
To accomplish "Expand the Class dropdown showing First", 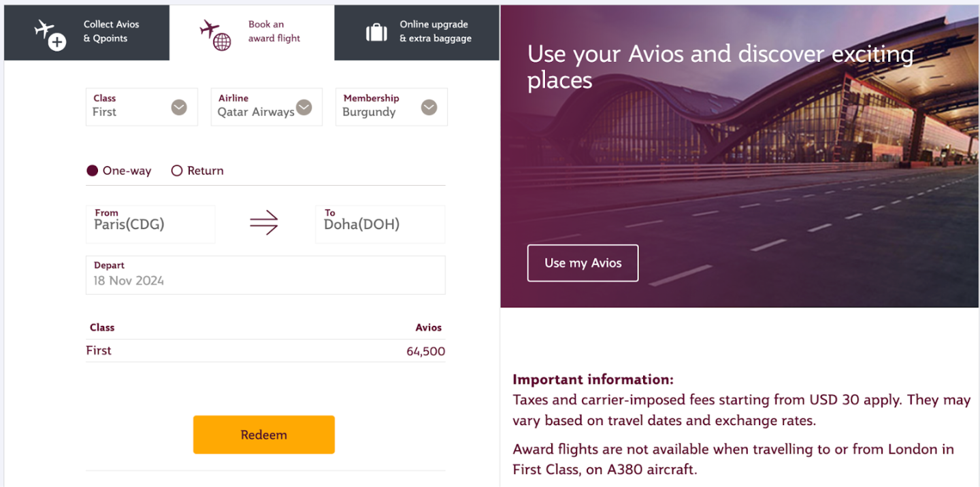I will pos(178,107).
